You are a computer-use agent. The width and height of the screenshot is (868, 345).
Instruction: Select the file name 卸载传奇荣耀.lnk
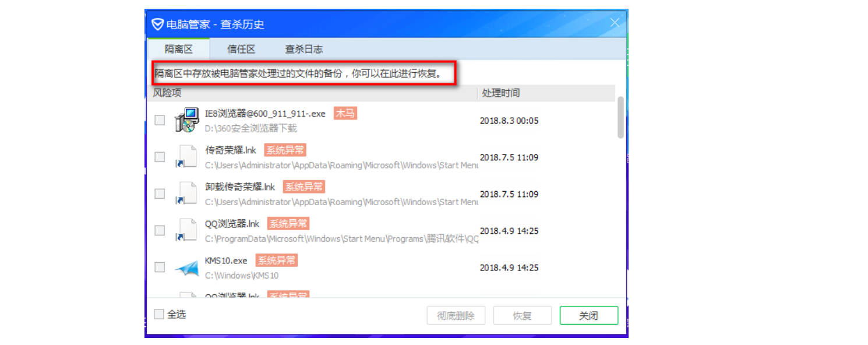tap(240, 187)
